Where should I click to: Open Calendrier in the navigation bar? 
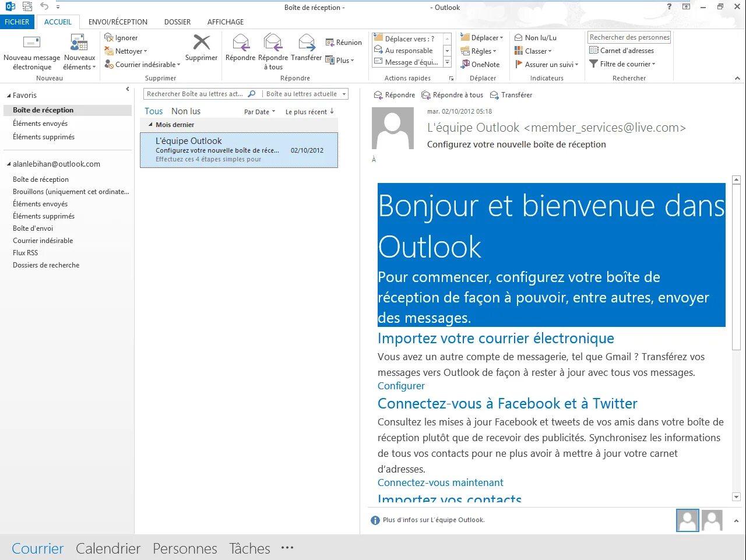click(x=108, y=548)
